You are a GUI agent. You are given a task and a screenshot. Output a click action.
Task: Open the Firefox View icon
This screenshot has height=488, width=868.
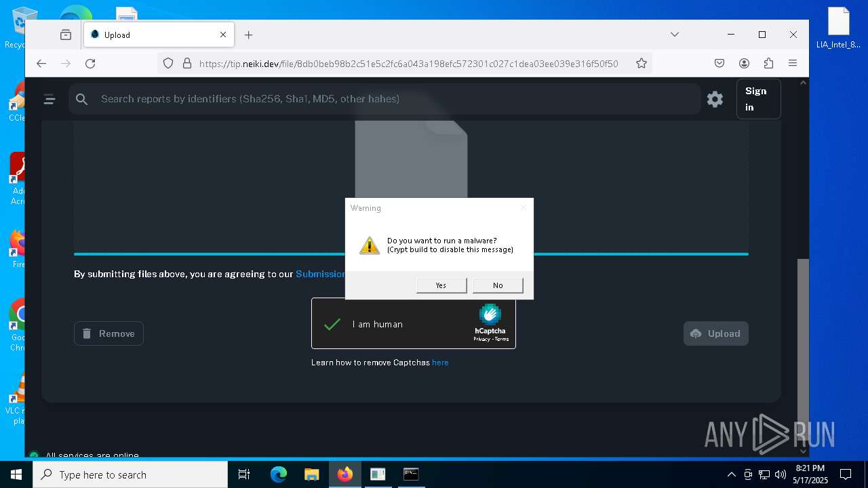click(x=66, y=35)
